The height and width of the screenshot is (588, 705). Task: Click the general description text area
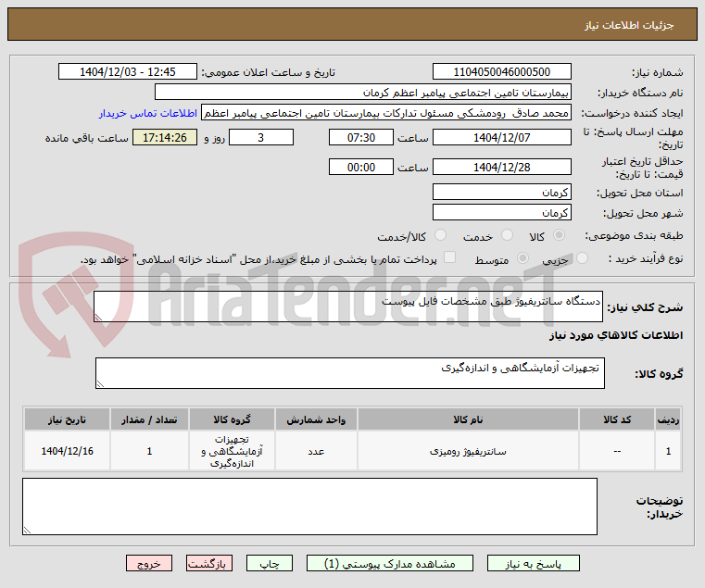pos(348,307)
